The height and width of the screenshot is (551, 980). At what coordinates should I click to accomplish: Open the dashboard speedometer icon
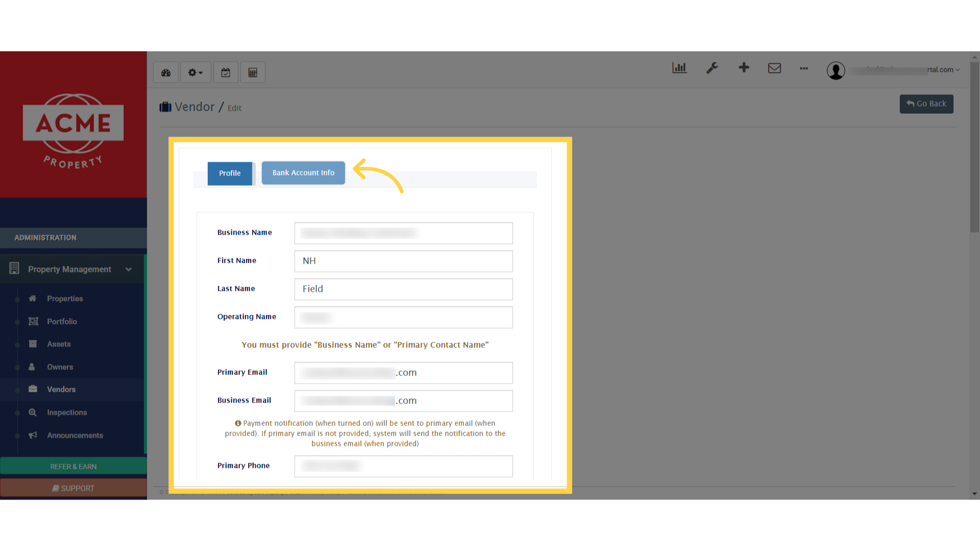[165, 72]
